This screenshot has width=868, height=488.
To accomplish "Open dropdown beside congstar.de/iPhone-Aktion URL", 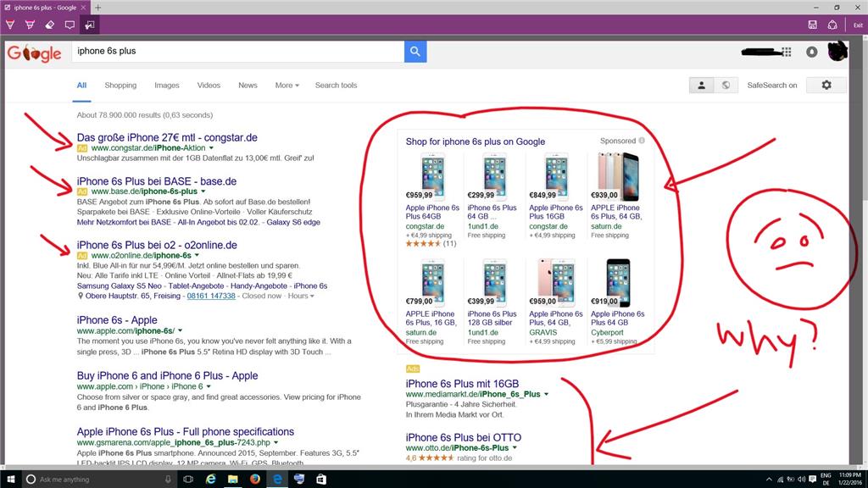I will point(211,147).
